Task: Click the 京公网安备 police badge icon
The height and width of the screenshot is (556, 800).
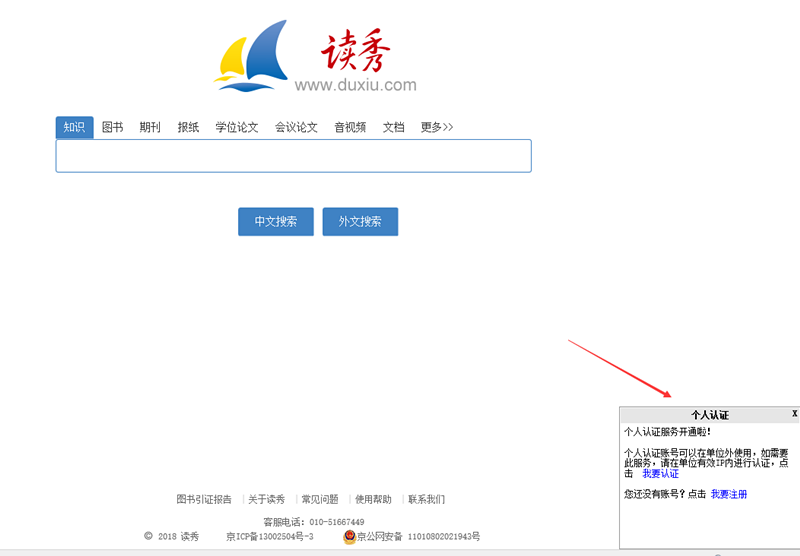Action: coord(349,537)
